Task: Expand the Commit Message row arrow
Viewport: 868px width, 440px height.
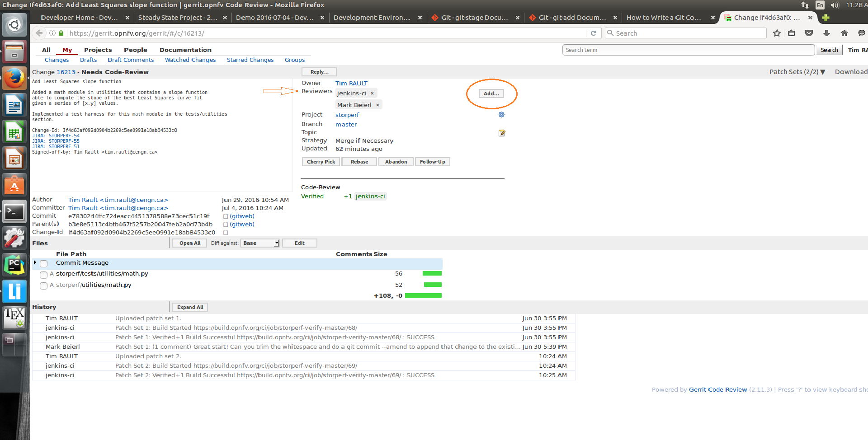Action: coord(35,262)
